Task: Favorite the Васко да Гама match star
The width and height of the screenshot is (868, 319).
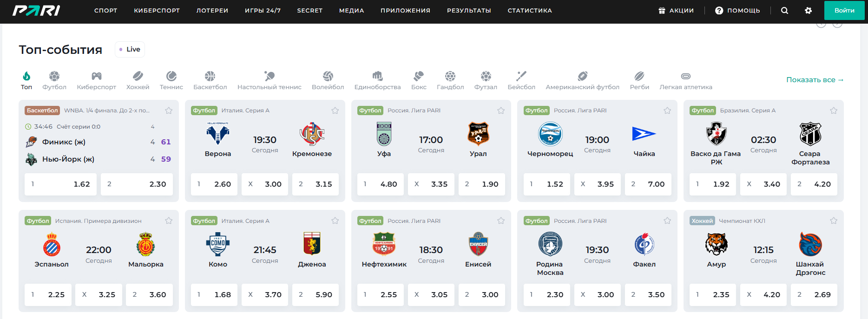Action: click(x=834, y=111)
